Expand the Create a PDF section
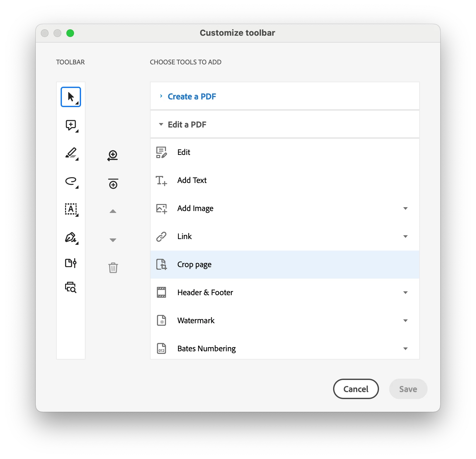 [161, 96]
